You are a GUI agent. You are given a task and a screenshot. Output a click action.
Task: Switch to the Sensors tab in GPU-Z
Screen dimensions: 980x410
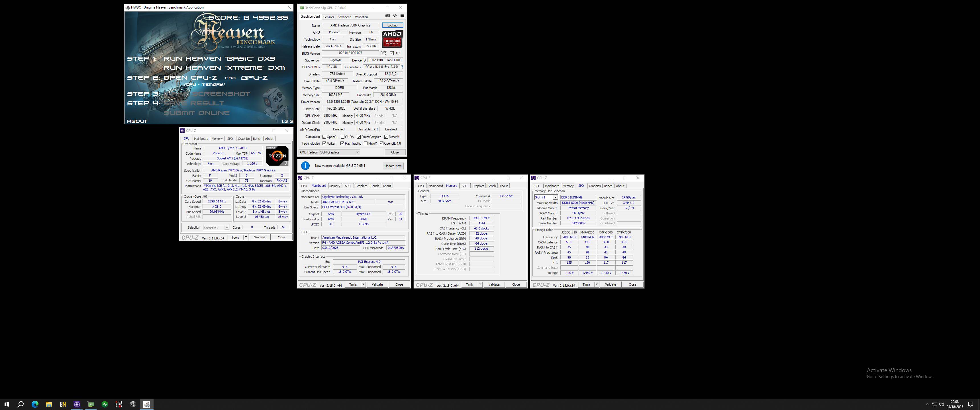(x=328, y=17)
